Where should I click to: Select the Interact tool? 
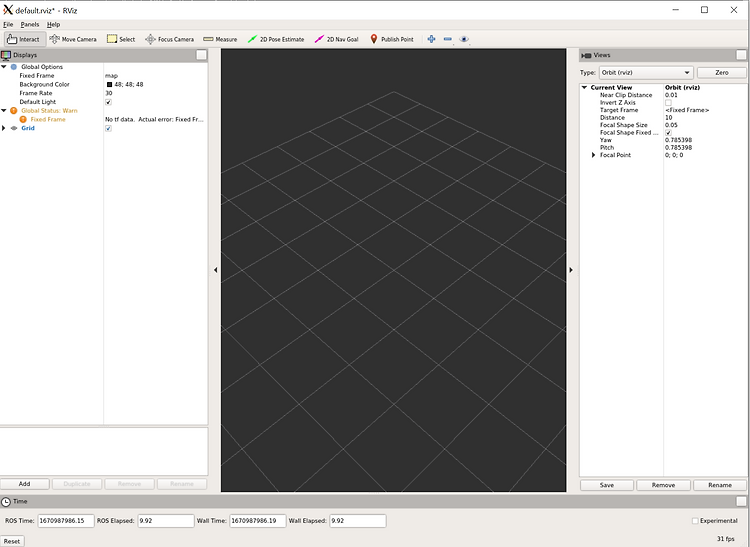click(x=24, y=39)
